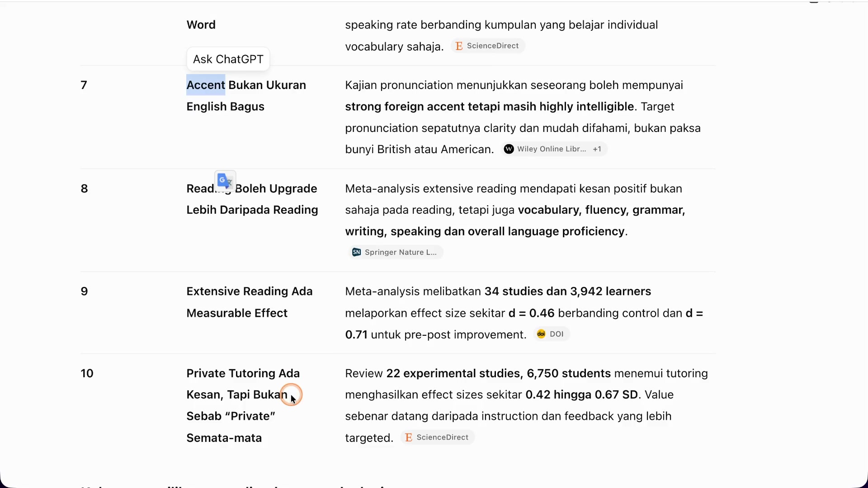868x488 pixels.
Task: Open the Wiley Online Library citation chip
Action: (x=554, y=149)
